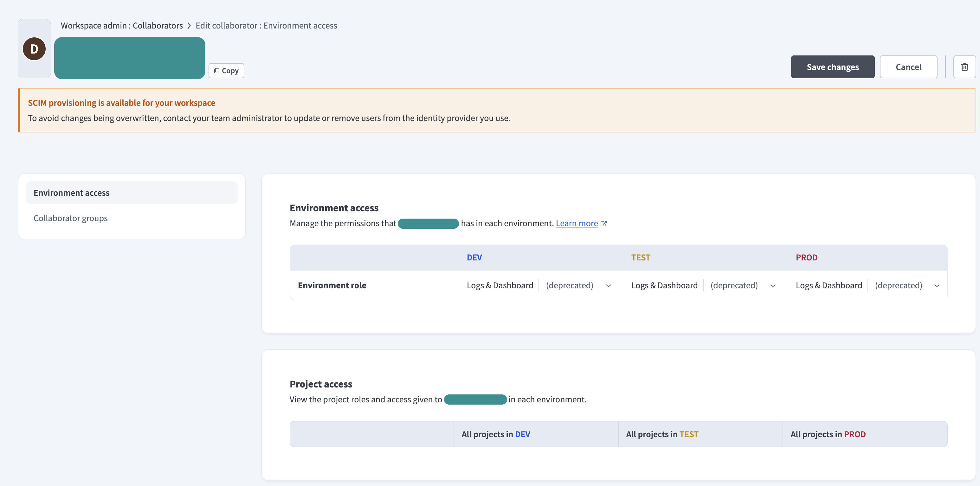Save changes to the collaborator
The height and width of the screenshot is (486, 980).
[832, 67]
